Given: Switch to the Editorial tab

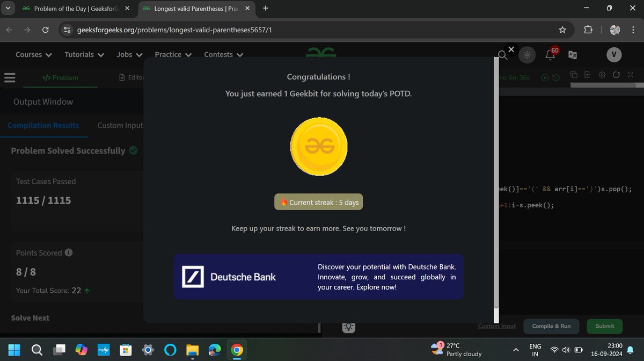Looking at the screenshot, I should pos(131,77).
